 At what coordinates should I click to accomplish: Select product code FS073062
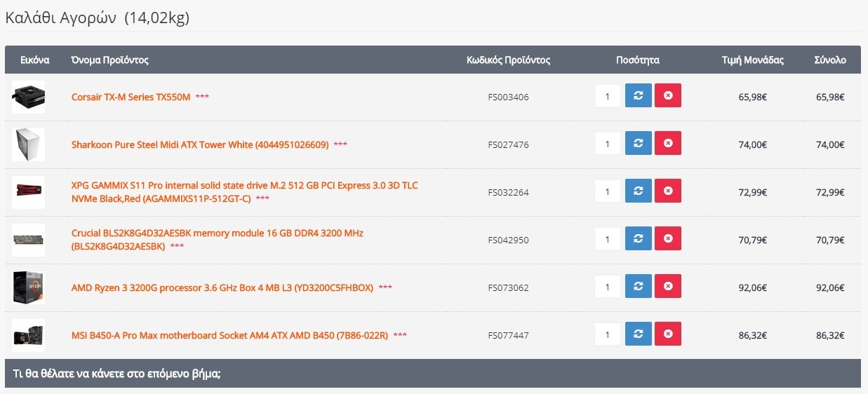(x=508, y=287)
